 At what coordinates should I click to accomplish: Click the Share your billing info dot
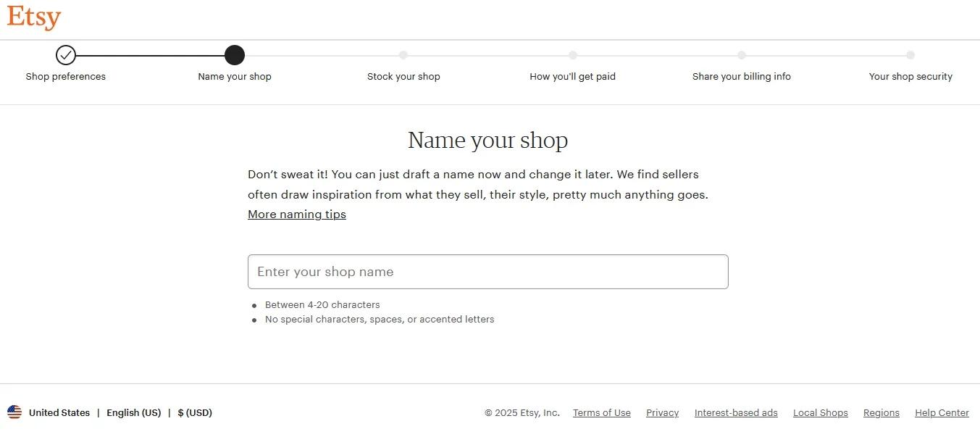[742, 55]
